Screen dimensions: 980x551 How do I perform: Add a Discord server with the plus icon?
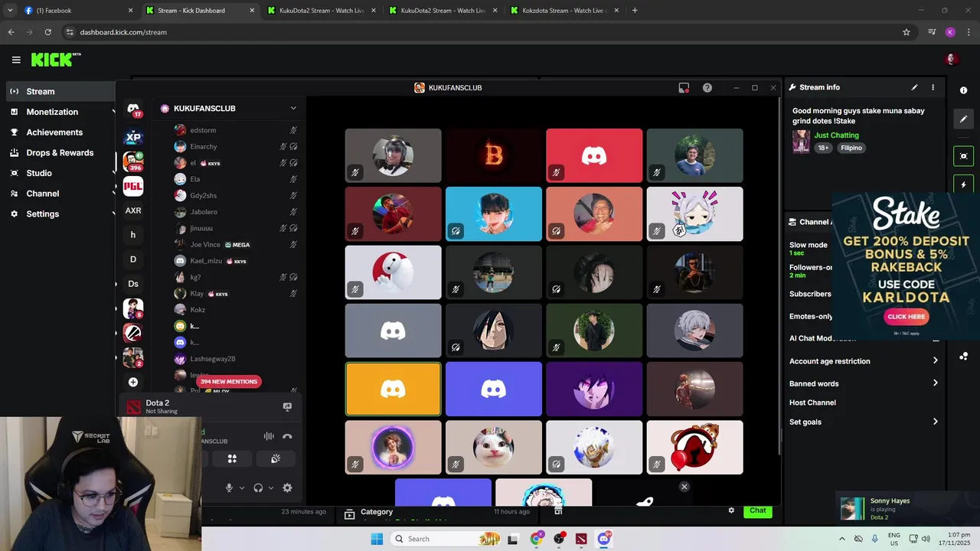(x=133, y=382)
